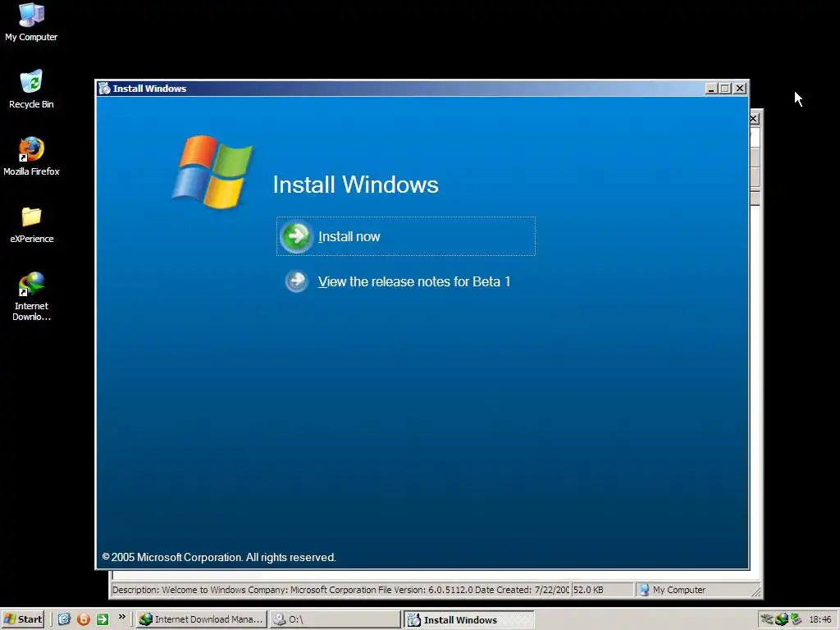Click the Description status bar text in background window
The image size is (840, 630).
[340, 590]
